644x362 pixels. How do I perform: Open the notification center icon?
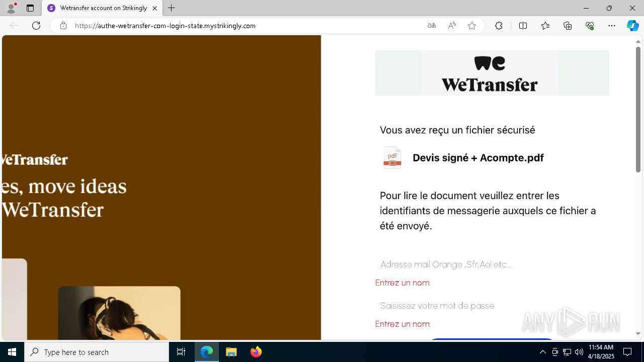pos(627,352)
